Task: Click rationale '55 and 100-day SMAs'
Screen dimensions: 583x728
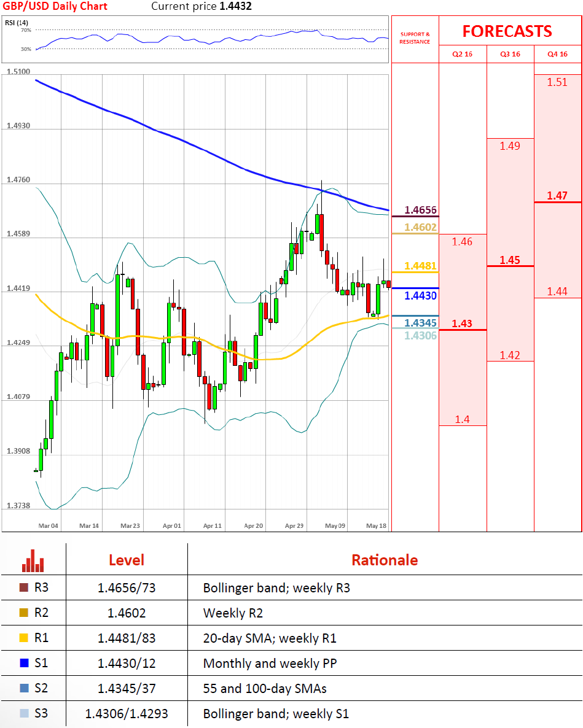Action: point(265,688)
